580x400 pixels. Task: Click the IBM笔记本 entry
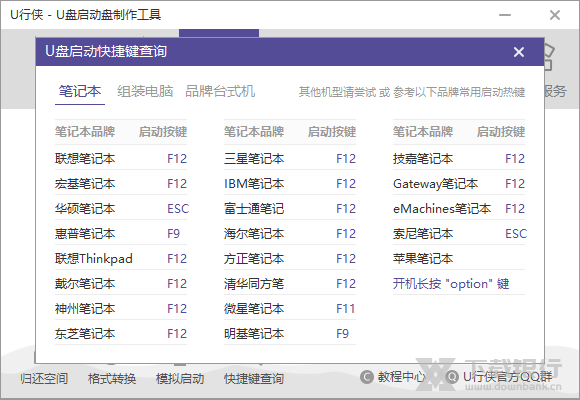[254, 184]
